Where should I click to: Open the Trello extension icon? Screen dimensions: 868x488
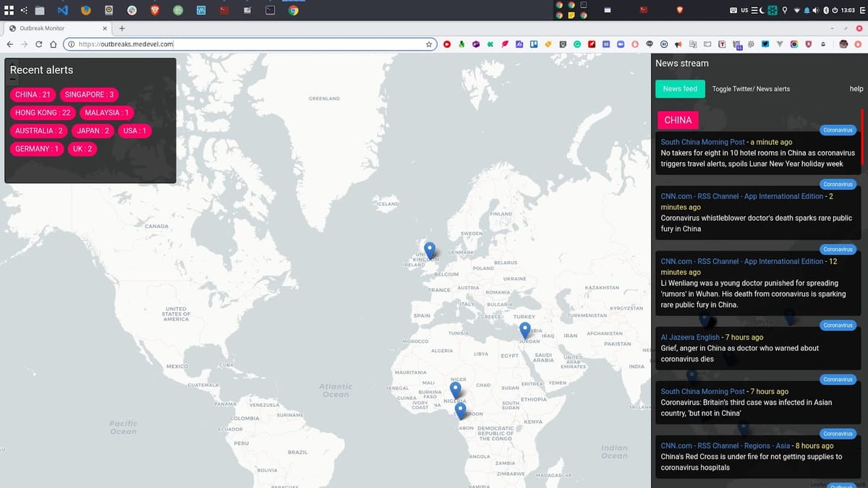534,44
